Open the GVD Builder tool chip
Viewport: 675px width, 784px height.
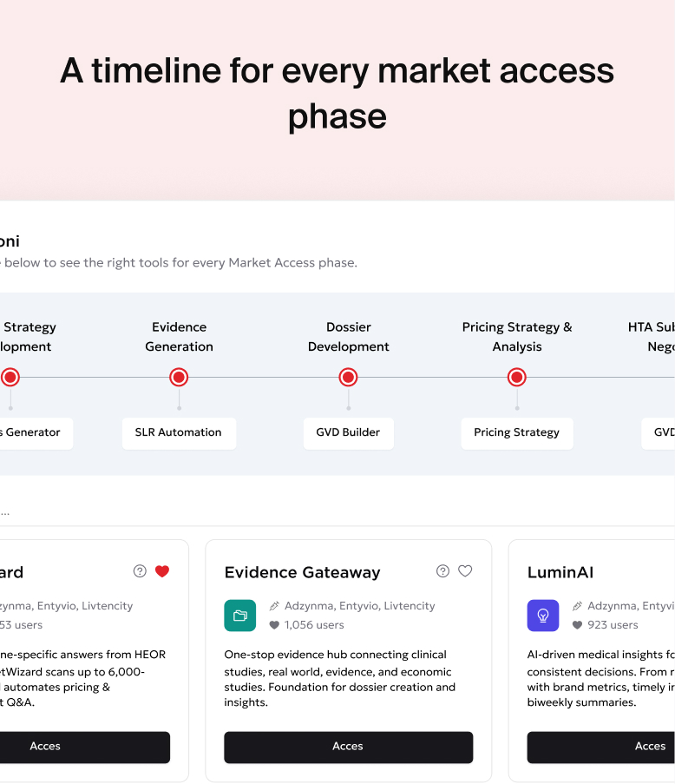click(x=348, y=433)
